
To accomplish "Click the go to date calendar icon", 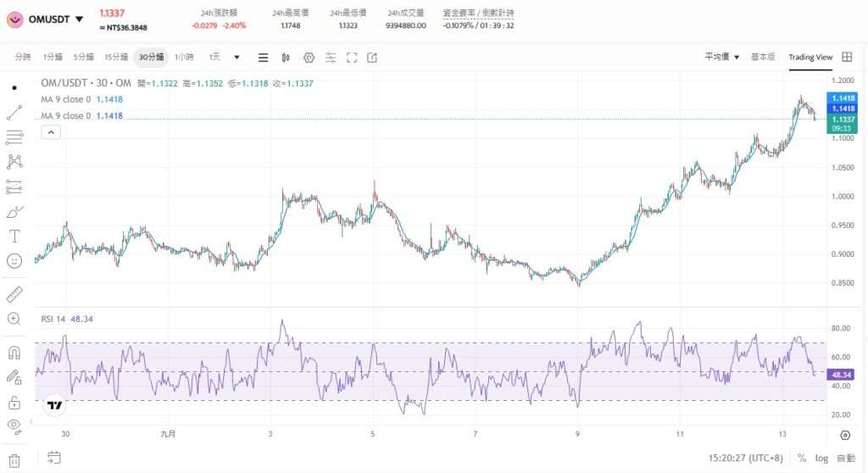I will pyautogui.click(x=54, y=458).
